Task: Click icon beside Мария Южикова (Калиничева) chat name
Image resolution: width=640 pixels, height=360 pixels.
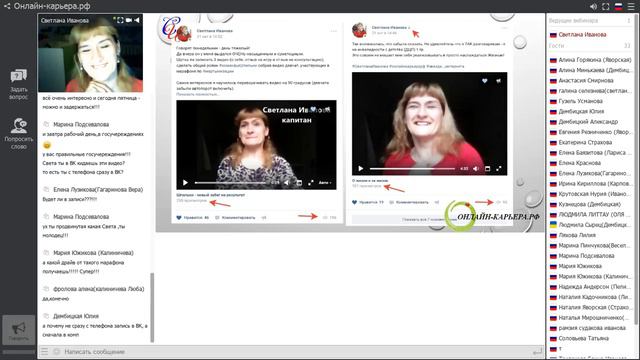Action: (46, 253)
